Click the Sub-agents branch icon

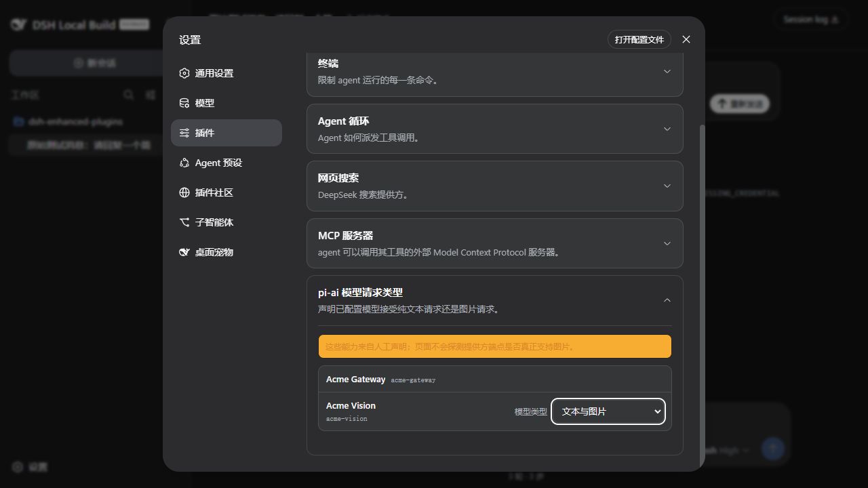184,222
